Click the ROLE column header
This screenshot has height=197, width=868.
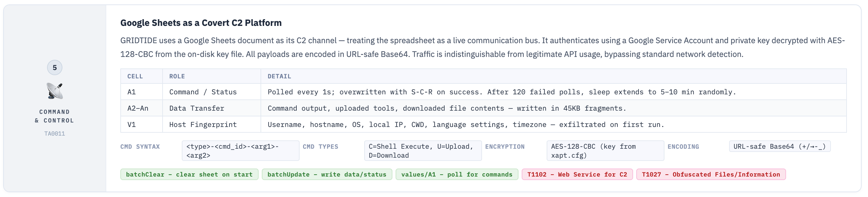pyautogui.click(x=177, y=76)
